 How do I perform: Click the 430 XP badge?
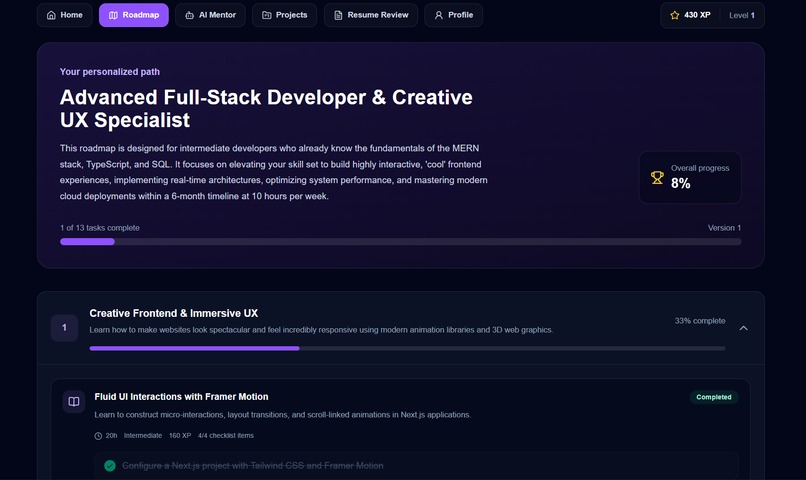click(x=691, y=15)
